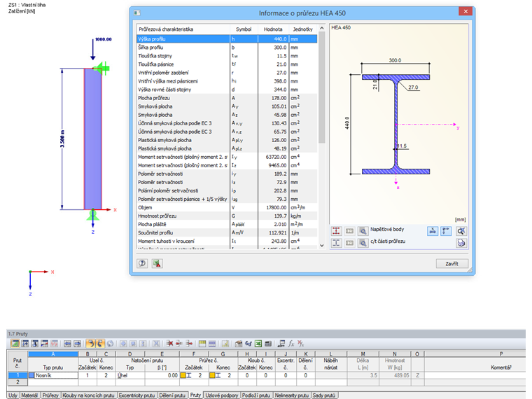Click the blue color swatch beside Nosník
The image size is (532, 399).
click(x=31, y=375)
